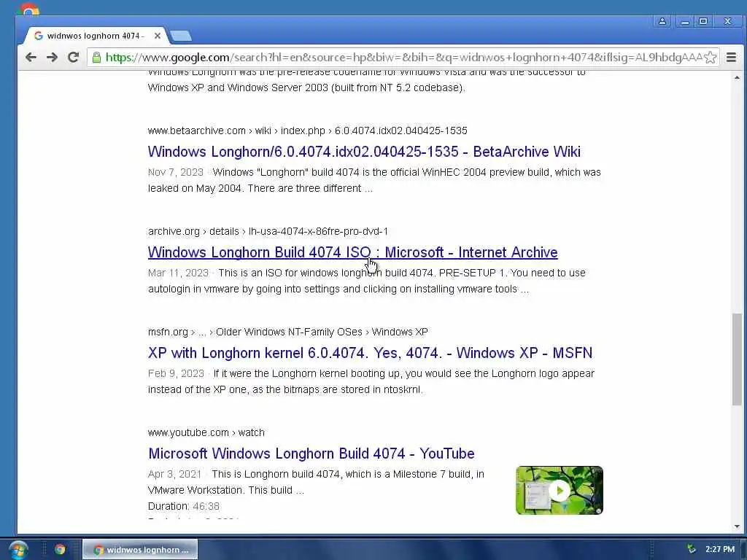Click the Apr 3, 2021 date snippet
Image resolution: width=747 pixels, height=560 pixels.
pos(174,474)
